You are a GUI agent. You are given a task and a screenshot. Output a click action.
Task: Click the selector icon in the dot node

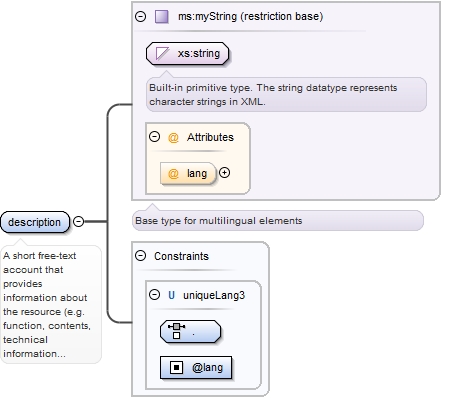176,331
